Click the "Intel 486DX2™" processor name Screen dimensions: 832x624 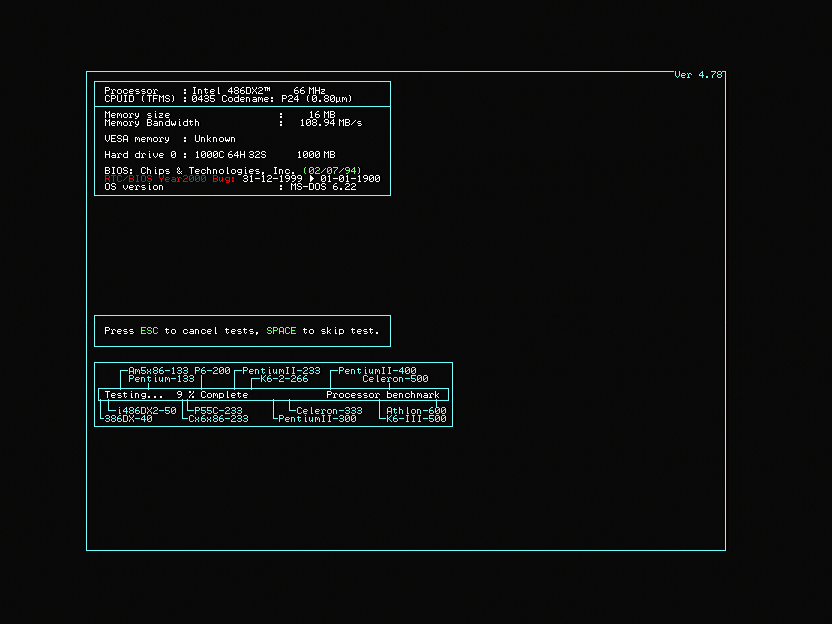[231, 91]
